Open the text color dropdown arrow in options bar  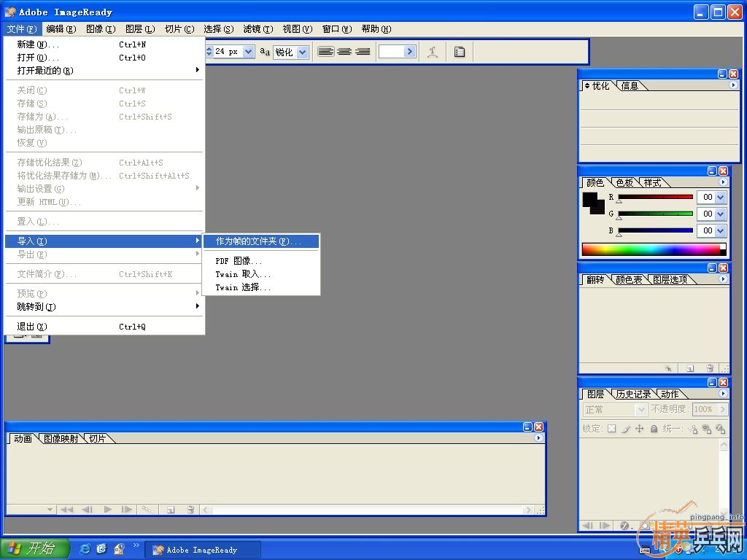click(x=409, y=52)
